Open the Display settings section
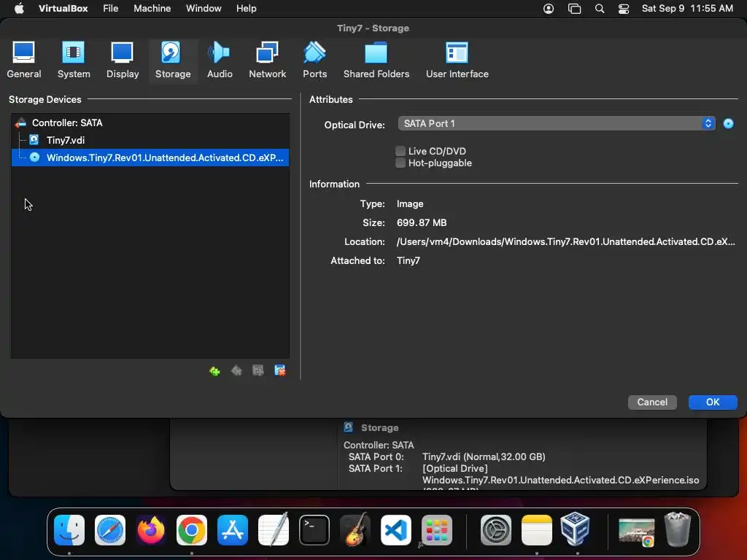This screenshot has height=560, width=747. pos(123,61)
